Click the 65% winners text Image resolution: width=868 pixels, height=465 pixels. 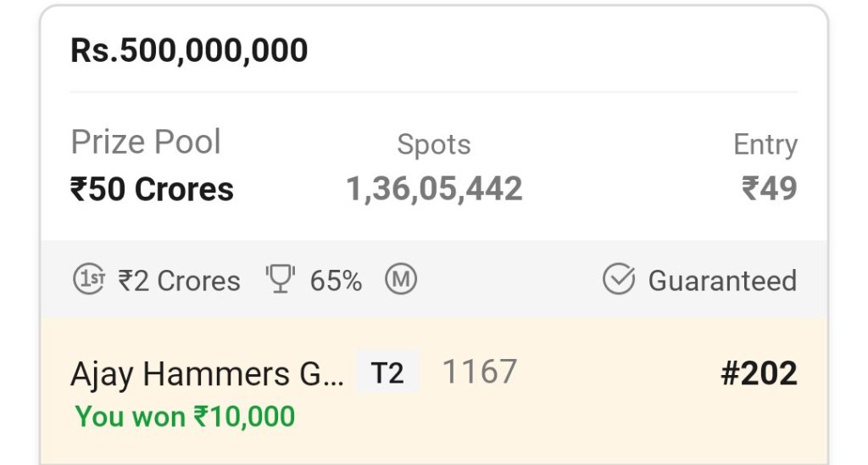pyautogui.click(x=336, y=281)
